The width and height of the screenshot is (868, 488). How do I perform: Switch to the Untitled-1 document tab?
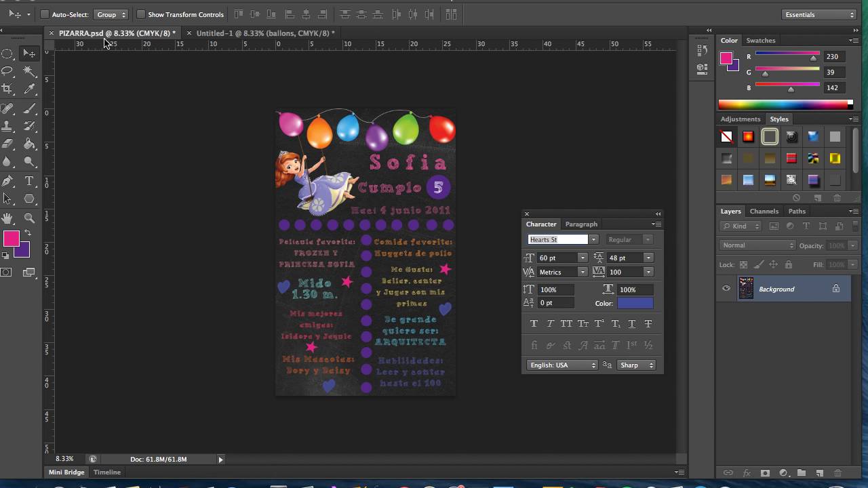click(265, 33)
